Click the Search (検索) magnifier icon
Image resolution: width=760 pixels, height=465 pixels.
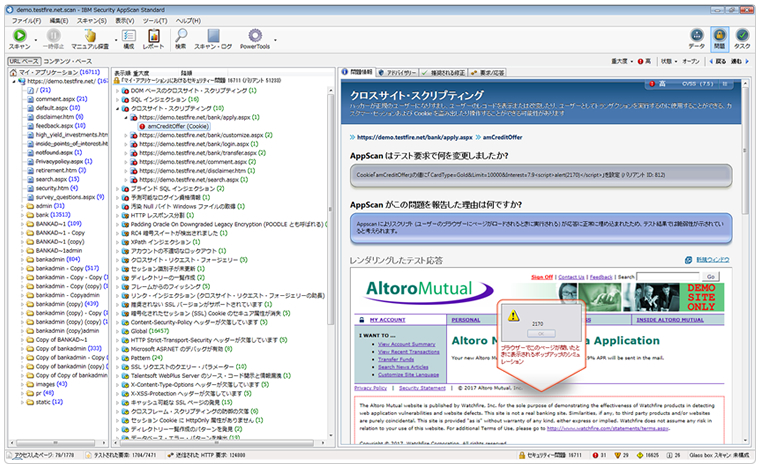pos(181,35)
